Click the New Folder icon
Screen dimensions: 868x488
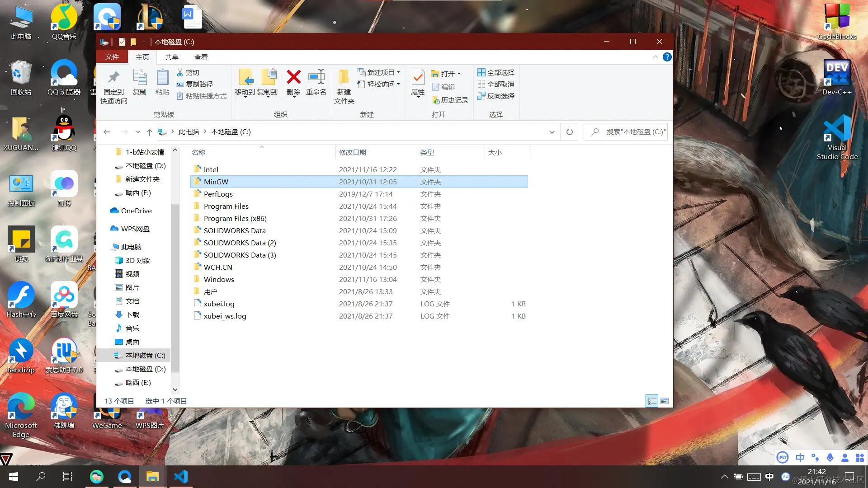pos(344,77)
